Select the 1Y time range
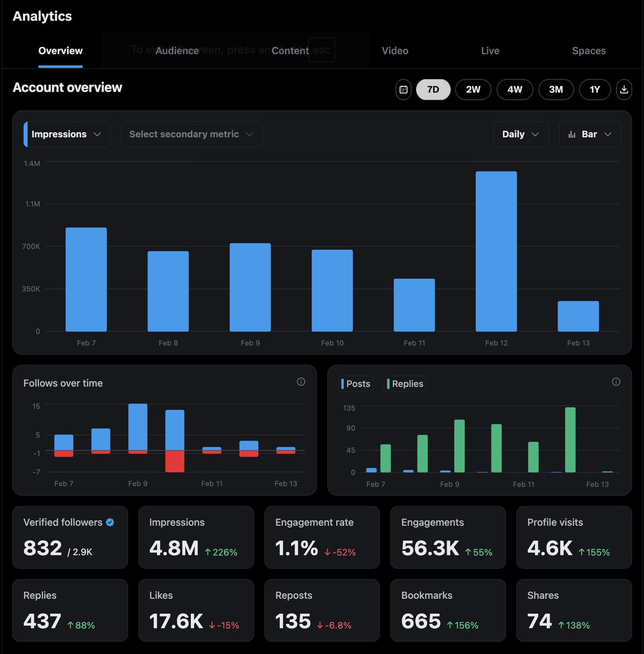The height and width of the screenshot is (654, 644). [595, 89]
